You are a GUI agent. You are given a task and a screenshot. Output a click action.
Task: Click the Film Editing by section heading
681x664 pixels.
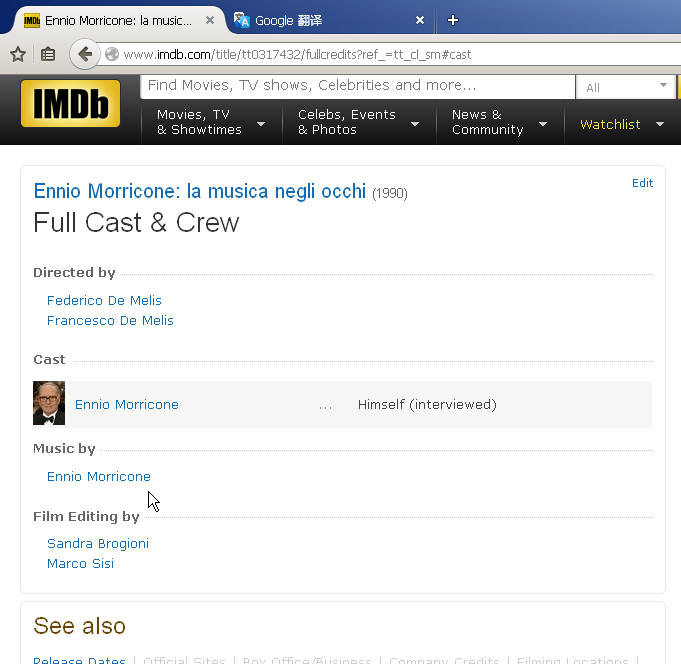tap(86, 517)
